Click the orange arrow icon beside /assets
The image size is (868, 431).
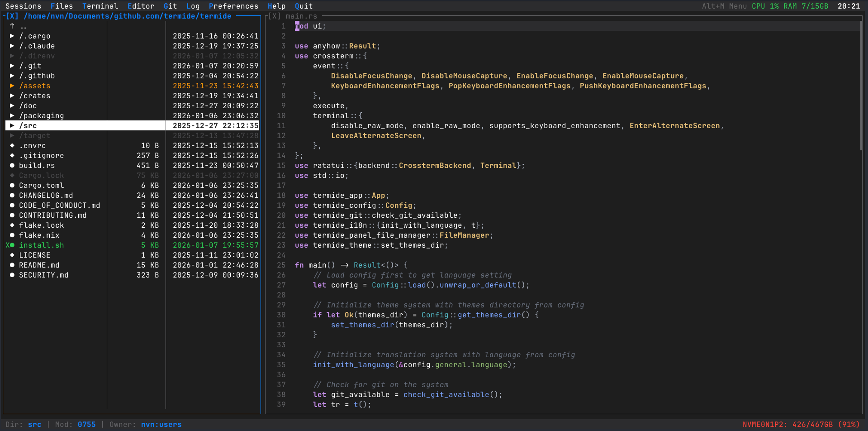tap(11, 86)
